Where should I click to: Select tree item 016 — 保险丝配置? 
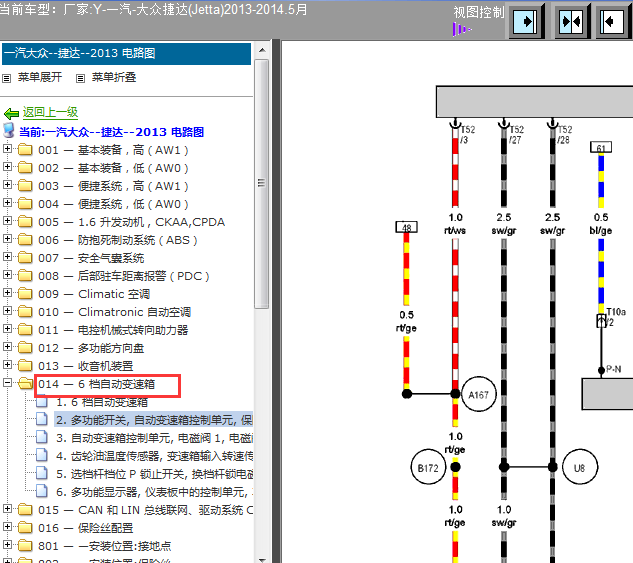pyautogui.click(x=86, y=528)
